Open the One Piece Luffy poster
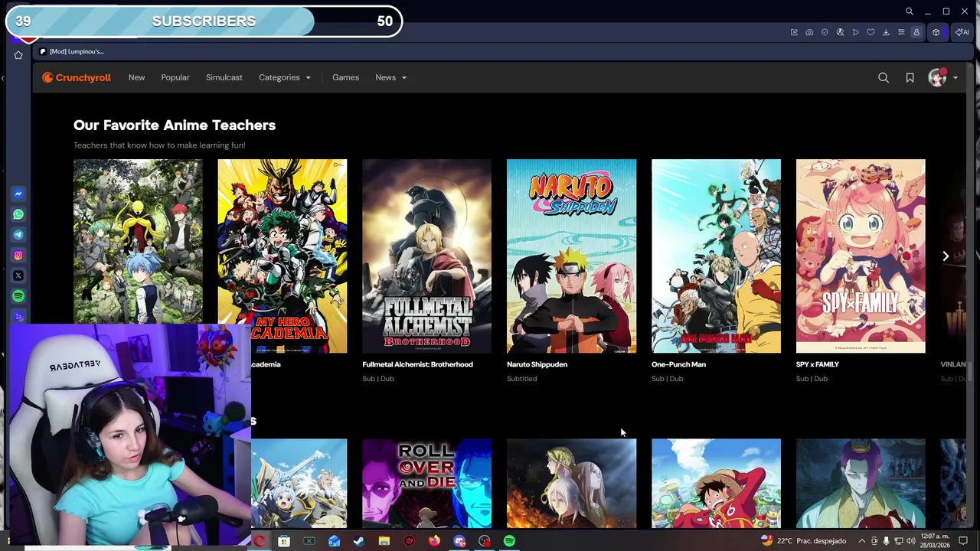The height and width of the screenshot is (551, 980). pyautogui.click(x=716, y=484)
